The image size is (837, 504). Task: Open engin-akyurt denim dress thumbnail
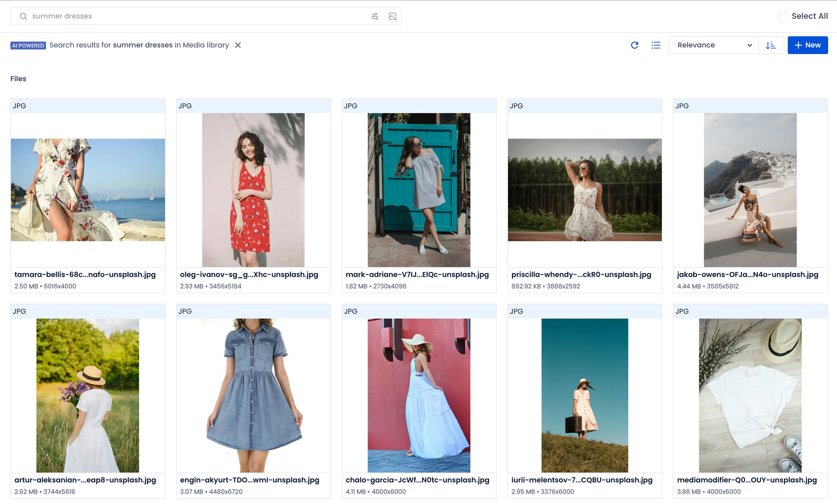pos(253,395)
